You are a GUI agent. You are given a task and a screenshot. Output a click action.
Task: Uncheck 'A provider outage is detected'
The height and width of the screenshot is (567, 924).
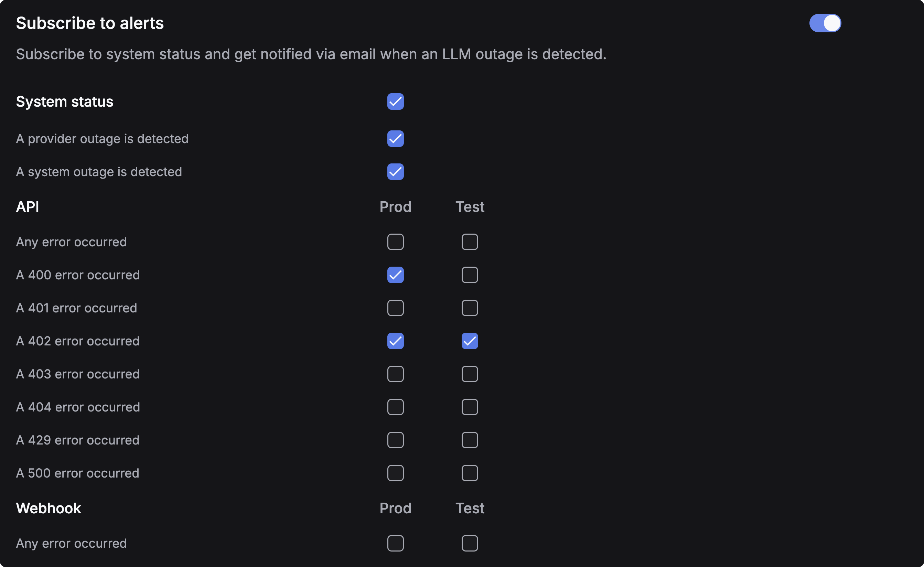click(x=395, y=138)
